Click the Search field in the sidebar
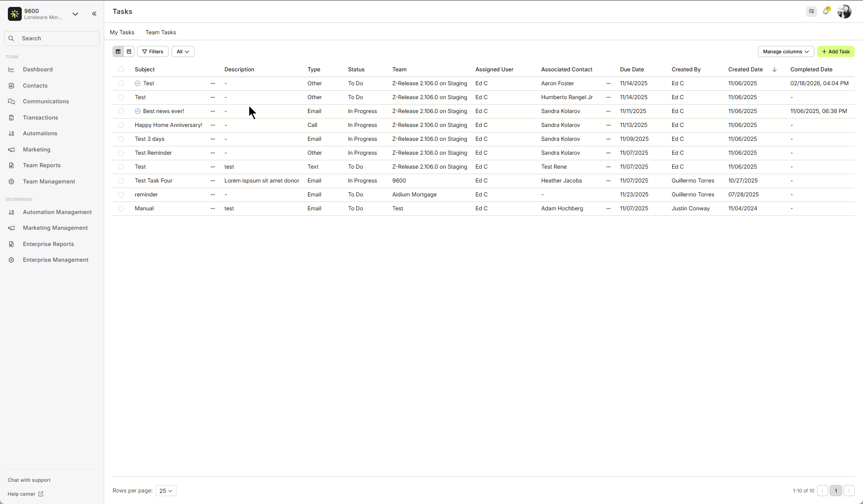The image size is (863, 504). pyautogui.click(x=51, y=38)
